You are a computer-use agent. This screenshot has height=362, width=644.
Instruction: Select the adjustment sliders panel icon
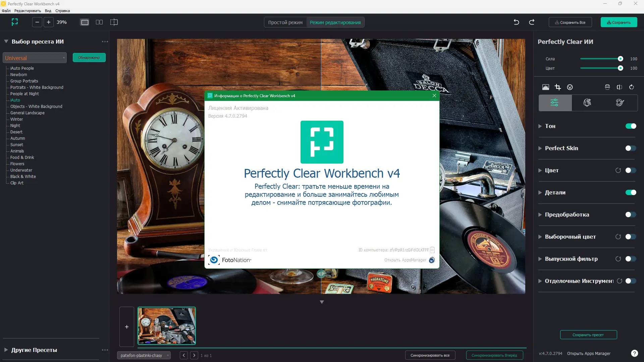555,103
